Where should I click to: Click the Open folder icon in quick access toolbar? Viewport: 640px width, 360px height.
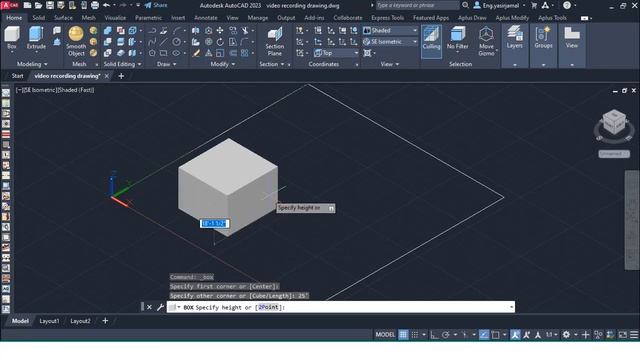(38, 5)
